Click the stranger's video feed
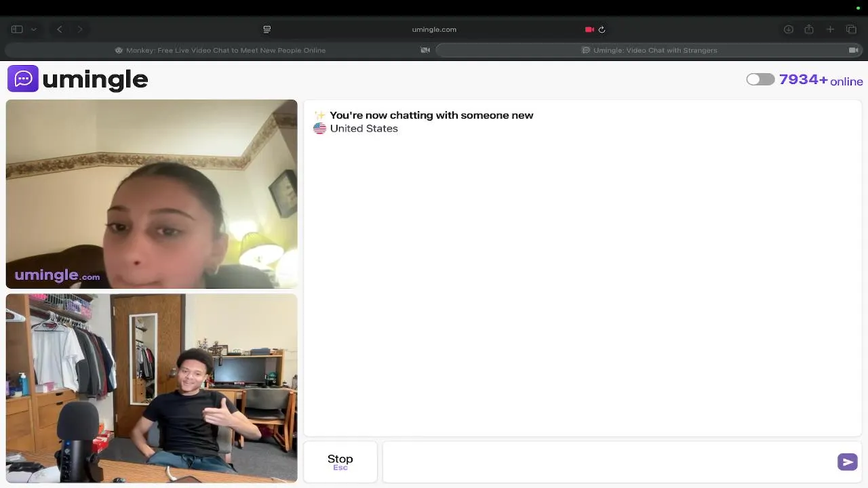The width and height of the screenshot is (868, 488). coord(151,194)
